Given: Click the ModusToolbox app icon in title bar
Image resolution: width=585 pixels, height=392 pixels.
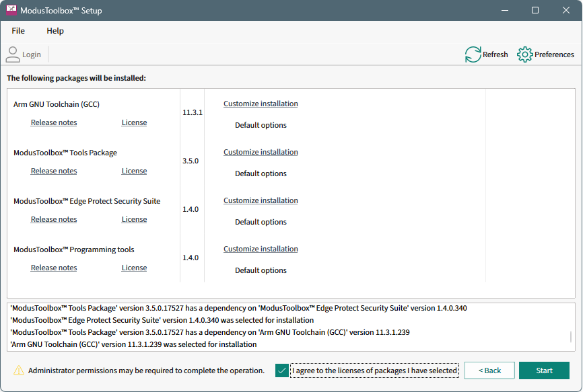Looking at the screenshot, I should pyautogui.click(x=11, y=11).
